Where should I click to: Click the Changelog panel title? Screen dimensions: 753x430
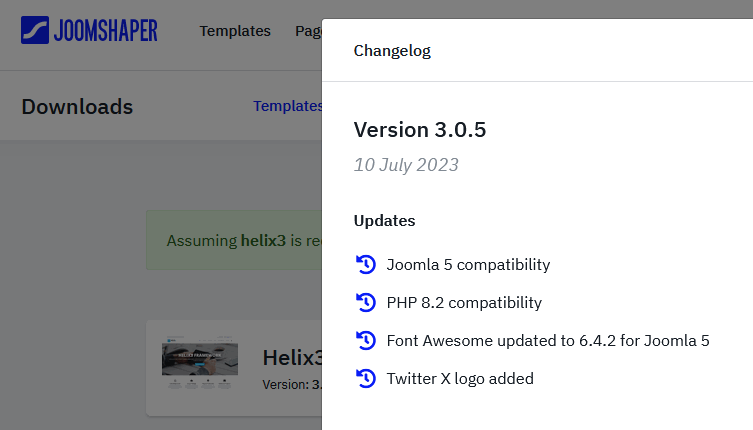click(x=392, y=51)
